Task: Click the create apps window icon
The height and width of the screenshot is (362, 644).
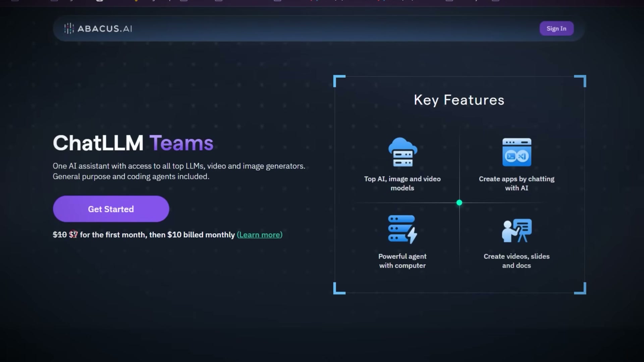Action: [517, 152]
